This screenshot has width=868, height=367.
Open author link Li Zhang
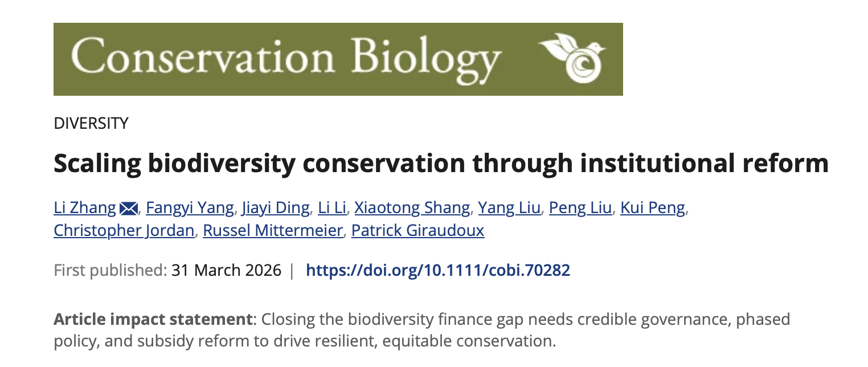tap(85, 209)
